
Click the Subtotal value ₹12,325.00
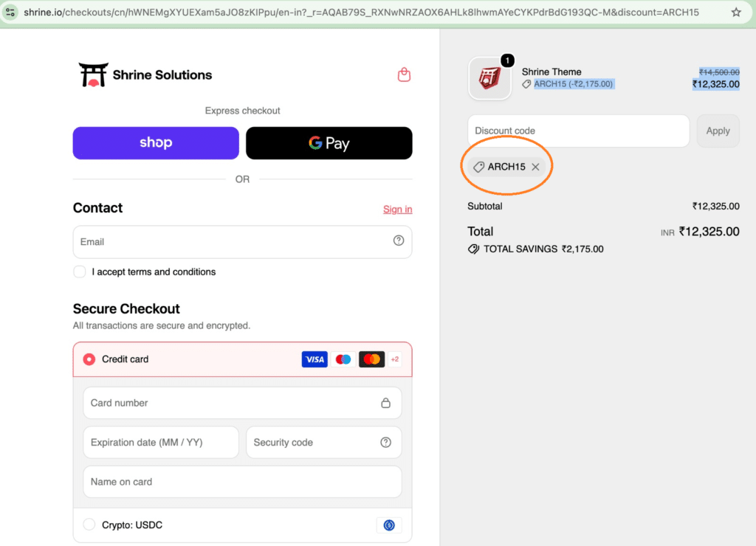click(716, 207)
